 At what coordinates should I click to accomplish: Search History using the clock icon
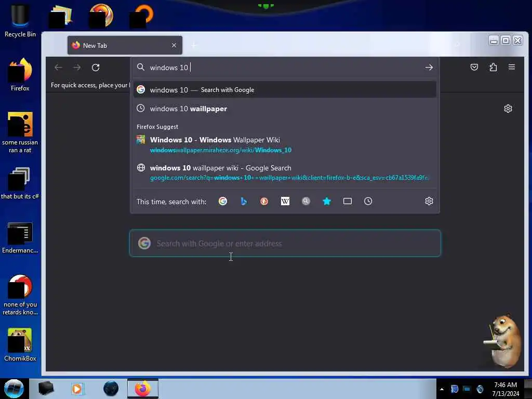(368, 201)
